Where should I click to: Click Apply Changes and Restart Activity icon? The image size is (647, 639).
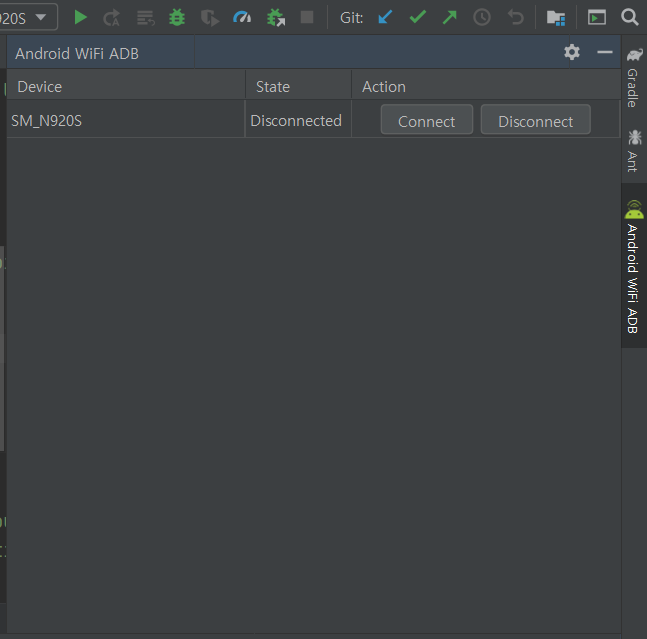pos(111,18)
